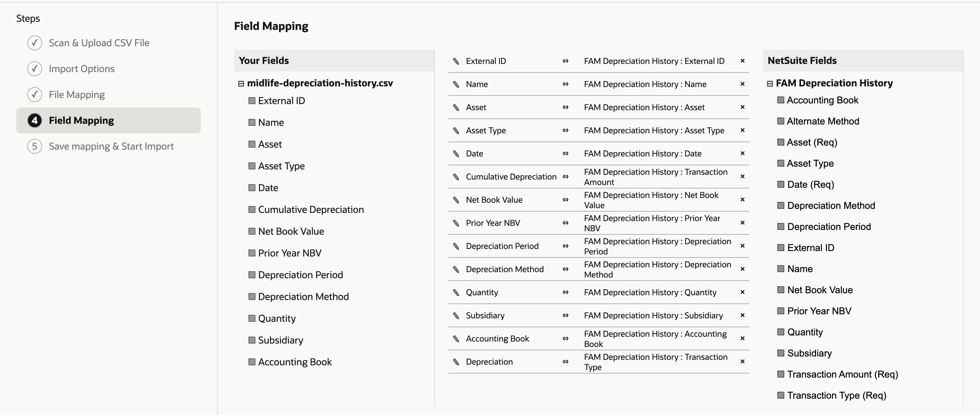Remove the Asset mapping row
The image size is (980, 415).
[742, 107]
